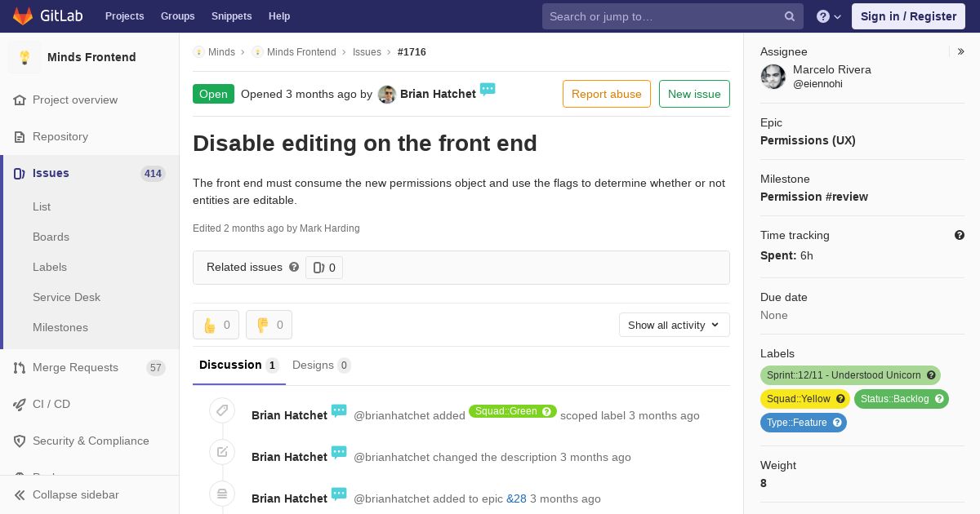The width and height of the screenshot is (980, 514).
Task: Open the Permissions (UX) epic link
Action: pyautogui.click(x=808, y=140)
